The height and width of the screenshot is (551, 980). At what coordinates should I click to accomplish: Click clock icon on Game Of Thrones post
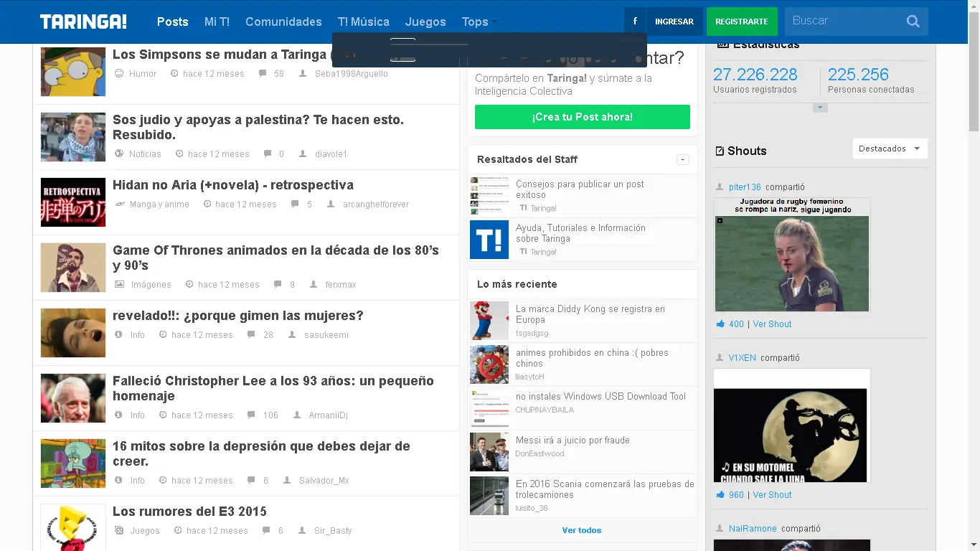(x=189, y=284)
